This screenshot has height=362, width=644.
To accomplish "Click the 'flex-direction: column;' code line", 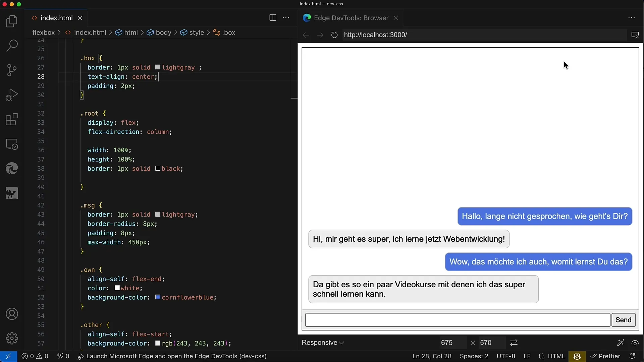I will (x=129, y=132).
